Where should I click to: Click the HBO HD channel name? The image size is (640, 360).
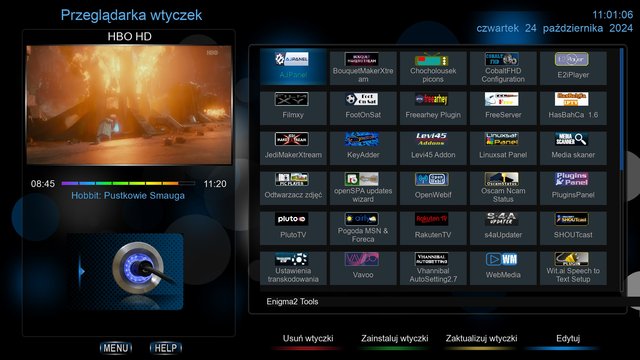coord(129,36)
